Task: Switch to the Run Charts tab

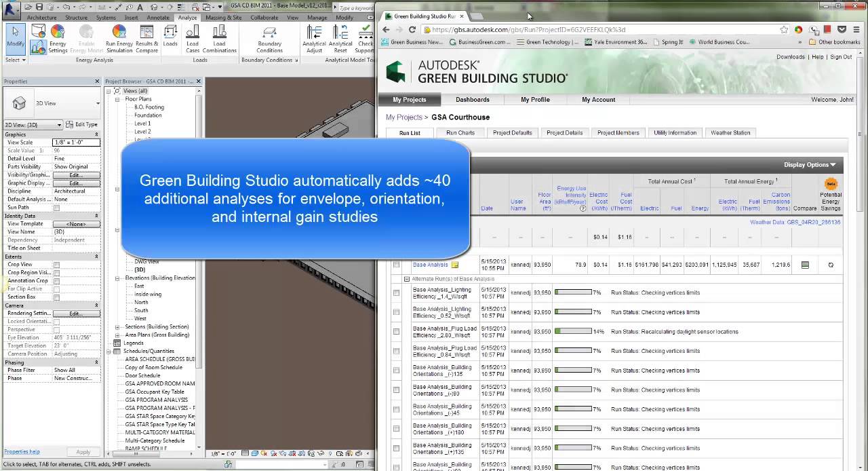Action: [460, 132]
